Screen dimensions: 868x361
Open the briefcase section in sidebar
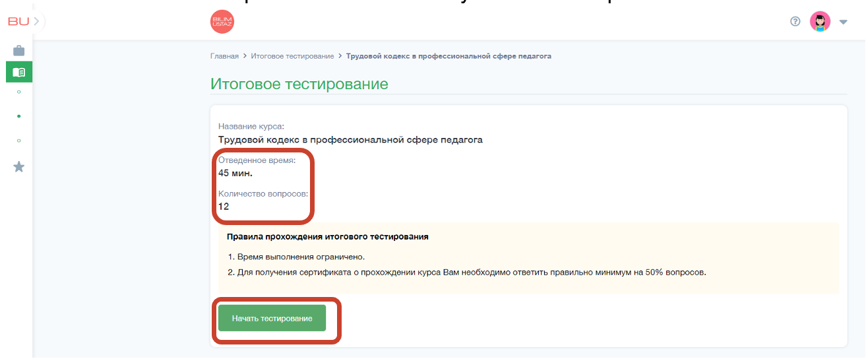(19, 50)
